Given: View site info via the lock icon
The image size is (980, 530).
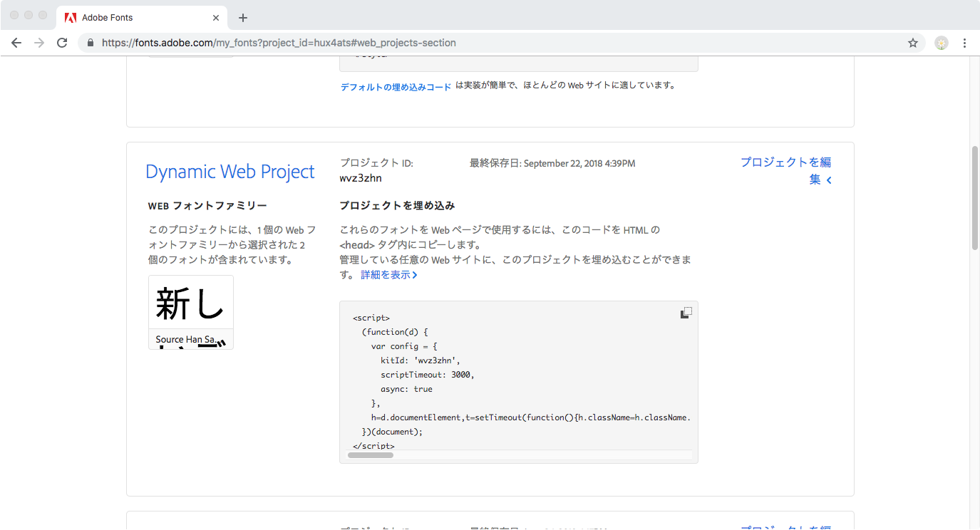Looking at the screenshot, I should (x=91, y=43).
